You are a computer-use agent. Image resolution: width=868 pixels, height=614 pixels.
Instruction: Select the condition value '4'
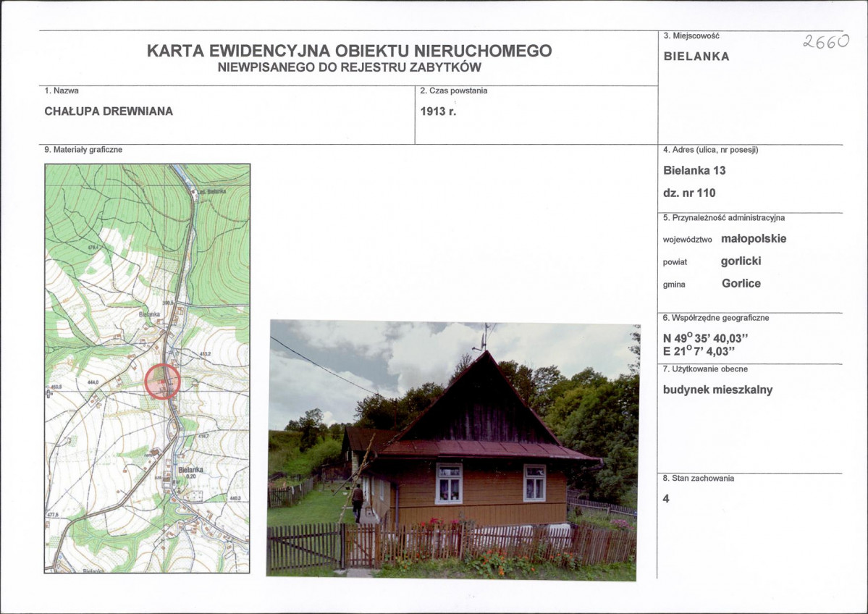666,499
